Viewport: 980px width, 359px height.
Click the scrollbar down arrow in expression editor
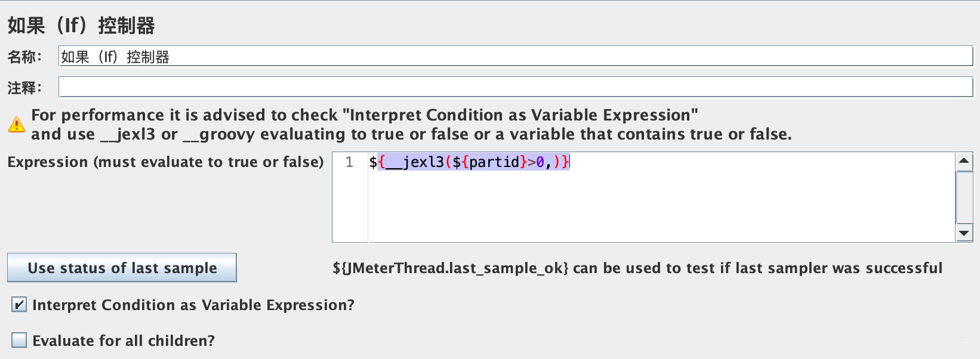964,233
